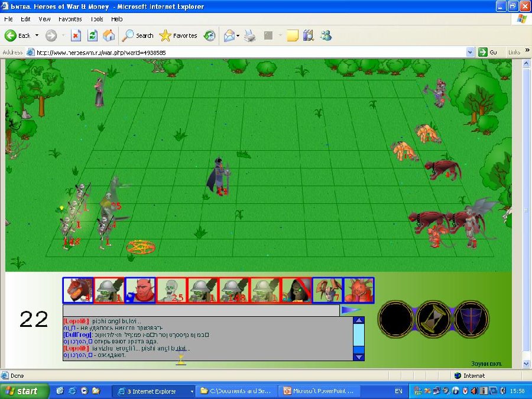Open the Edit menu

(25, 19)
